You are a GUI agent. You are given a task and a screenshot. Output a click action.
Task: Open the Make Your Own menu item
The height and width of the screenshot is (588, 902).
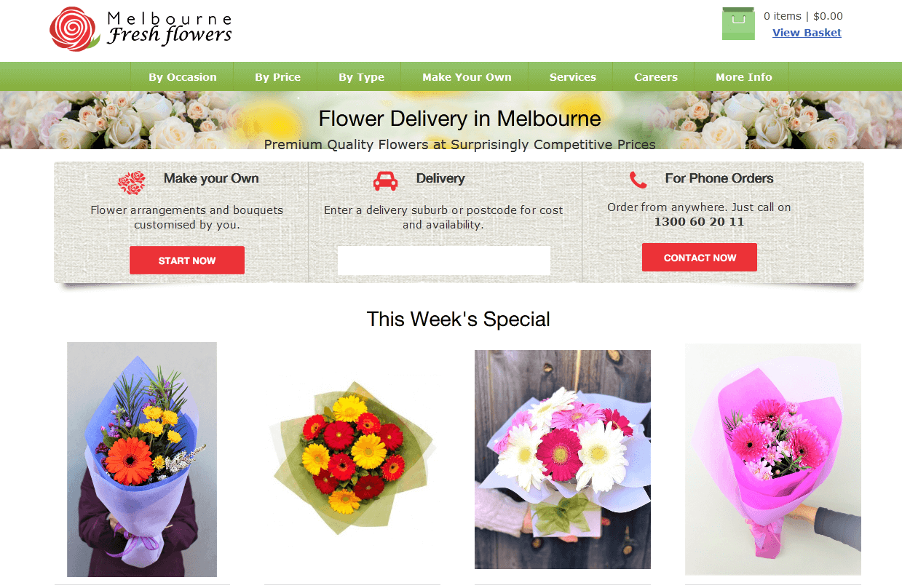[467, 77]
